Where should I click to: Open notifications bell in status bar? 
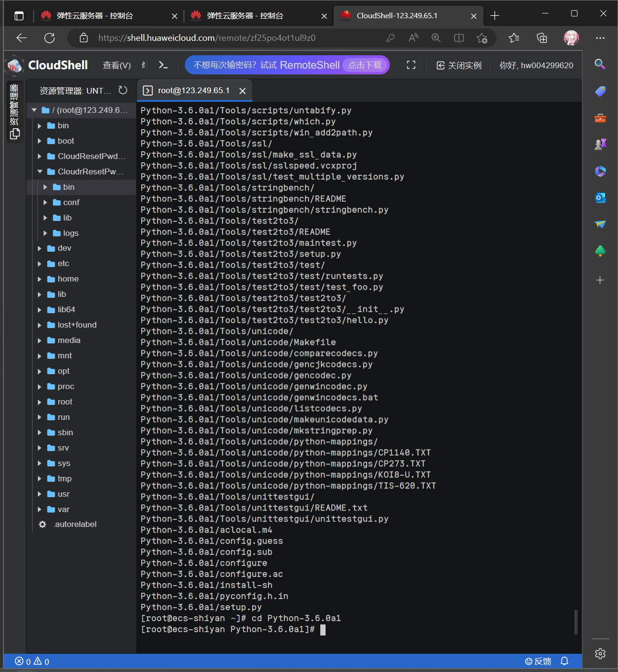(x=565, y=661)
